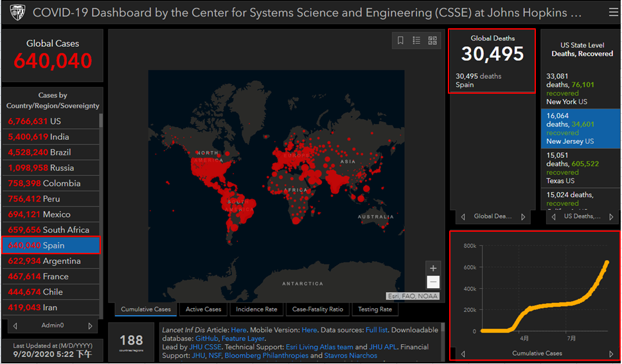
Task: Zoom out on the map with minus button
Action: pos(433,282)
